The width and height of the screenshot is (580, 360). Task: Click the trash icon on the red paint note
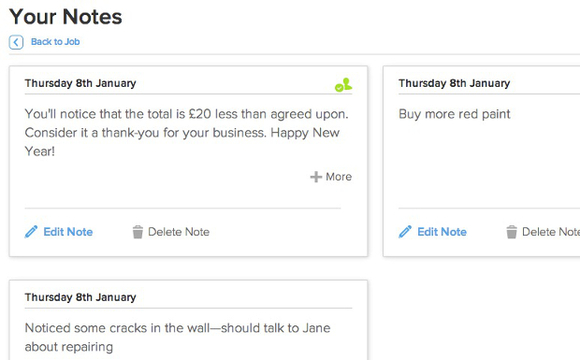(512, 232)
